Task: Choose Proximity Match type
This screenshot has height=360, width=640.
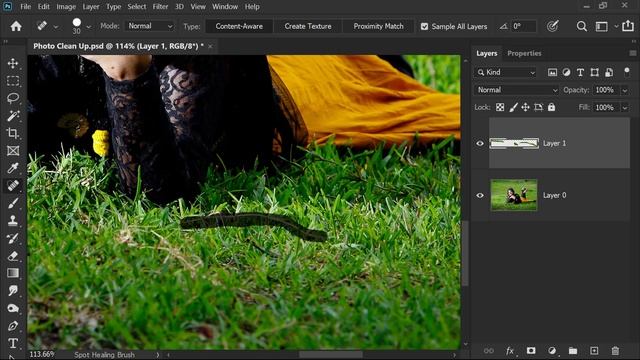Action: tap(378, 26)
